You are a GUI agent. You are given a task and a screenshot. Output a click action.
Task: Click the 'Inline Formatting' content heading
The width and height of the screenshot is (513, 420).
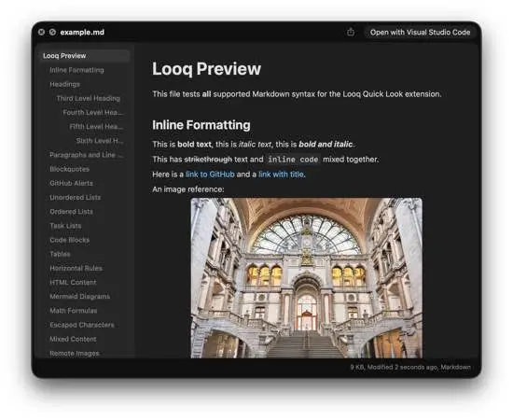pyautogui.click(x=201, y=125)
